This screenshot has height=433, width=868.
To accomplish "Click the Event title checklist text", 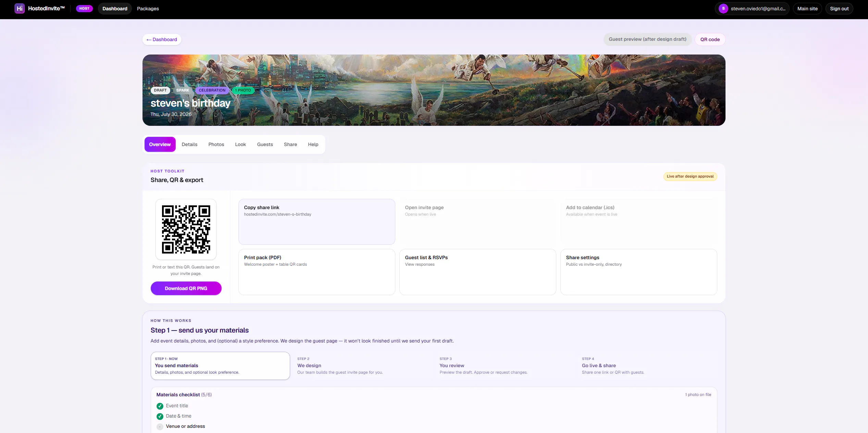I will click(x=177, y=406).
